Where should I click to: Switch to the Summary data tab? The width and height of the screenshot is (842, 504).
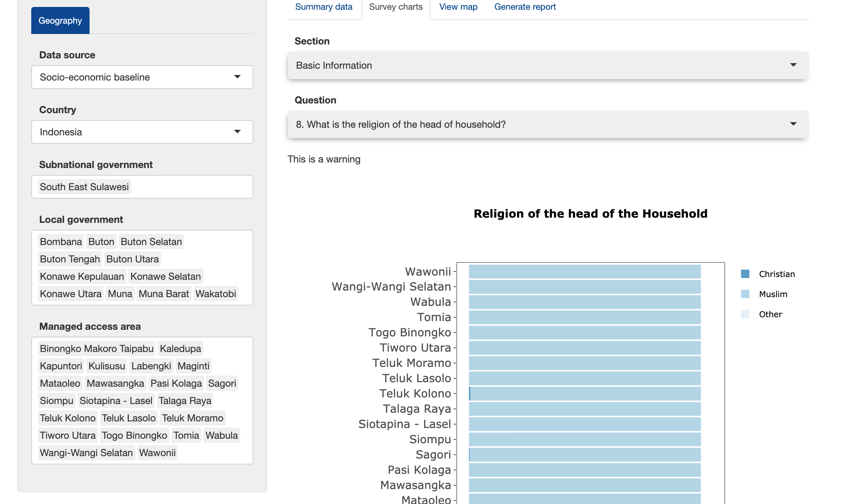click(x=323, y=7)
